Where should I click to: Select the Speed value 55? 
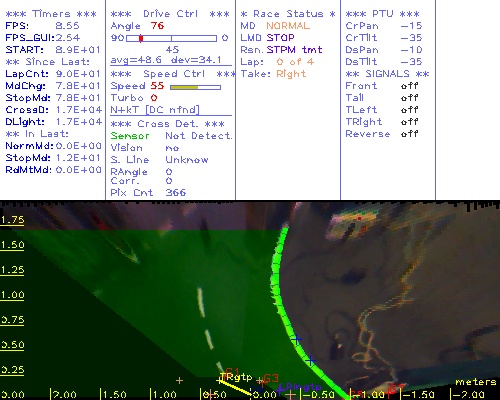tap(157, 86)
